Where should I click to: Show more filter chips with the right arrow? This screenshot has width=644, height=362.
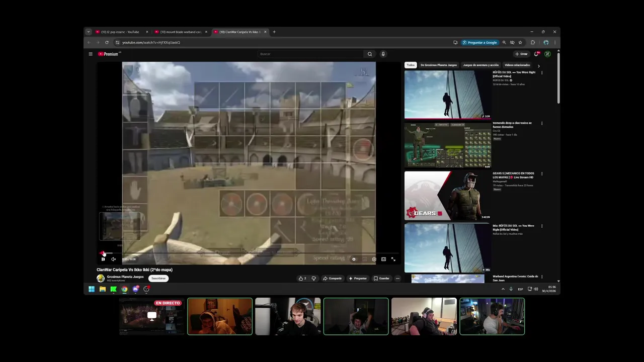point(538,65)
